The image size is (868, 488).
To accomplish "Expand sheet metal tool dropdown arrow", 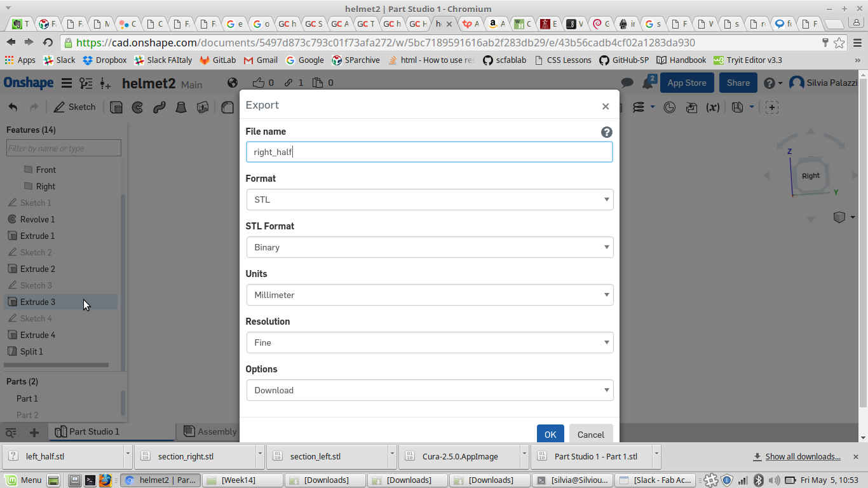I will coord(752,107).
